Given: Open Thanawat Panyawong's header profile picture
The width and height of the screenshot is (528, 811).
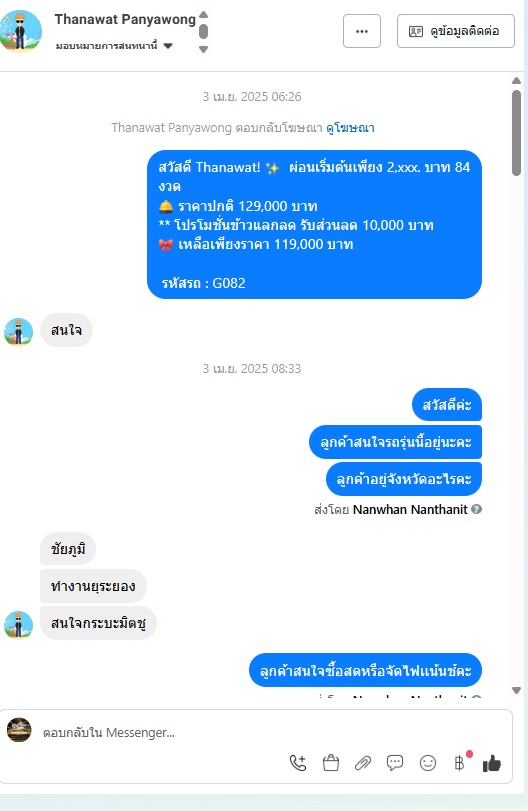Looking at the screenshot, I should coord(21,31).
